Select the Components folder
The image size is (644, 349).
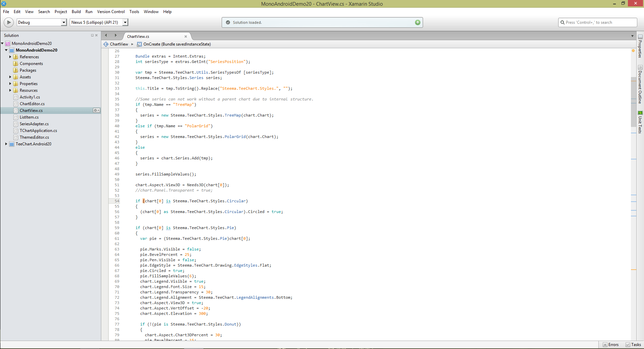[31, 64]
